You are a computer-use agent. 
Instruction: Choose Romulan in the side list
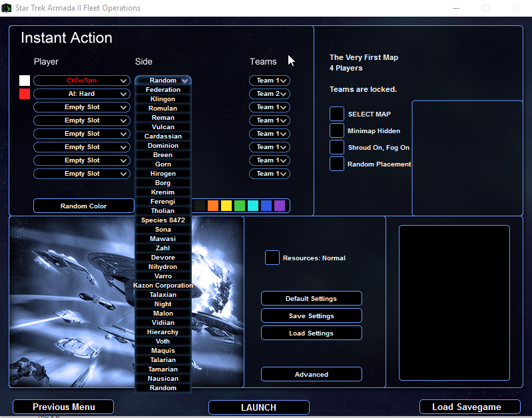(163, 108)
